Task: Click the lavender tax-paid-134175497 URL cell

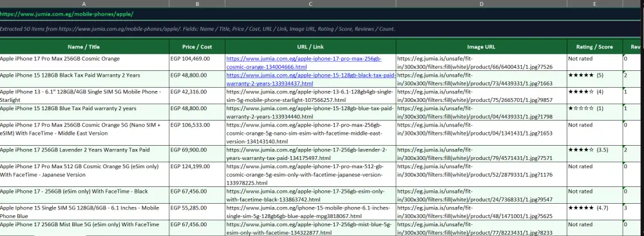Action: [310, 153]
